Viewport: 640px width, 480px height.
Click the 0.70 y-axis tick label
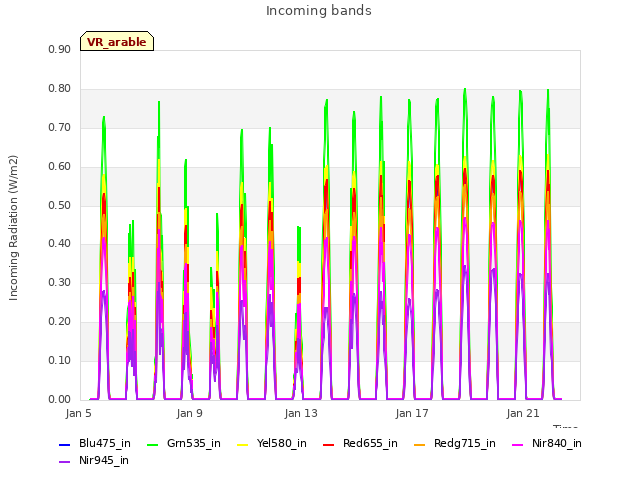[60, 128]
